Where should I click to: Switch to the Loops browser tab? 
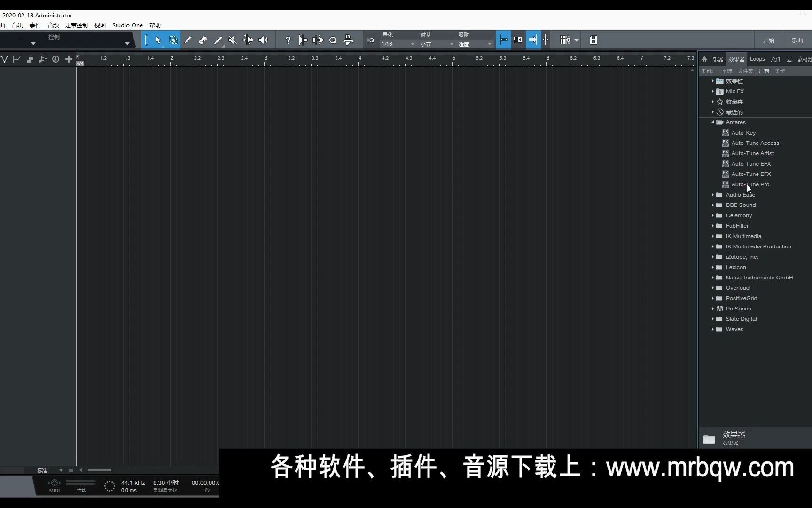pos(757,59)
